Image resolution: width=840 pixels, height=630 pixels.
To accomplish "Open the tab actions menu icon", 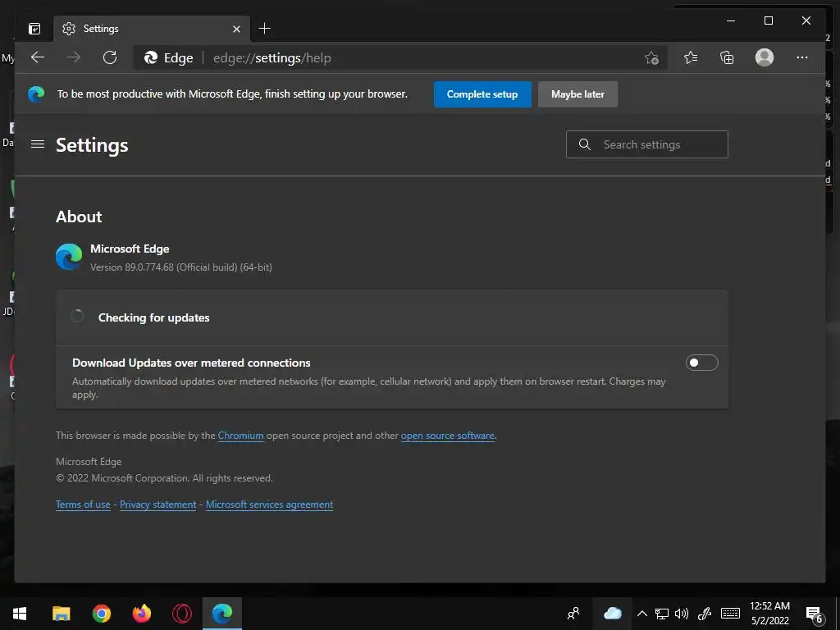I will point(34,29).
